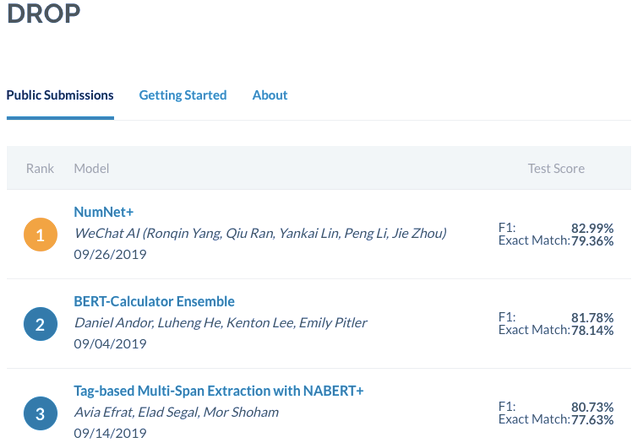Click the blue rank 3 badge
This screenshot has width=638, height=448.
click(x=40, y=413)
